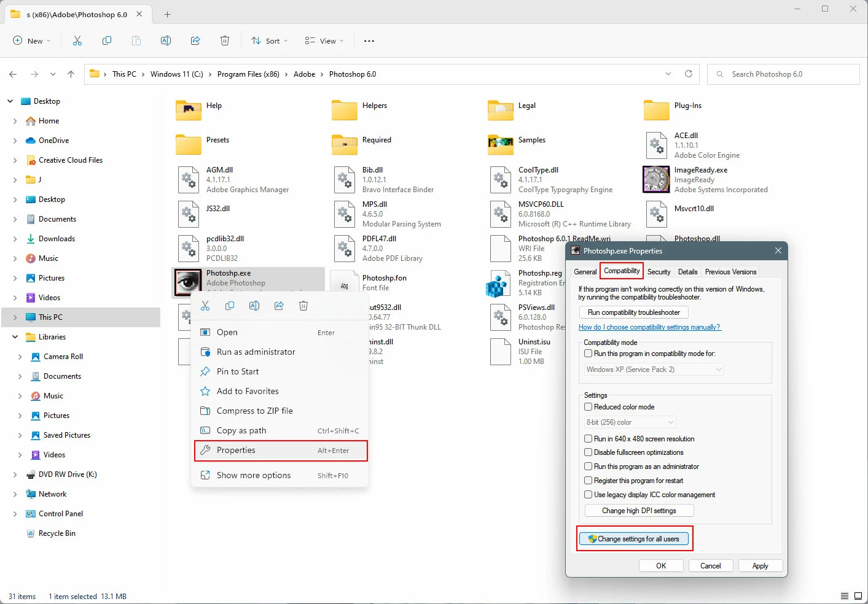Open the View dropdown

[x=324, y=41]
